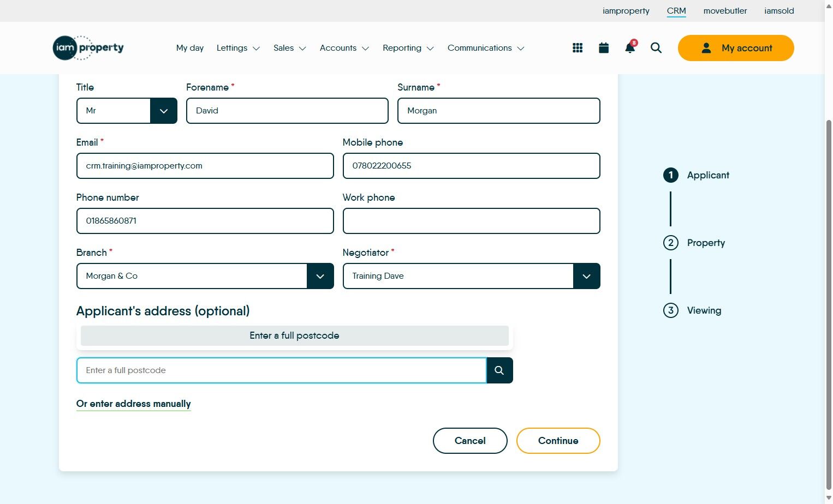Expand the Lettings menu
This screenshot has width=833, height=504.
click(238, 48)
